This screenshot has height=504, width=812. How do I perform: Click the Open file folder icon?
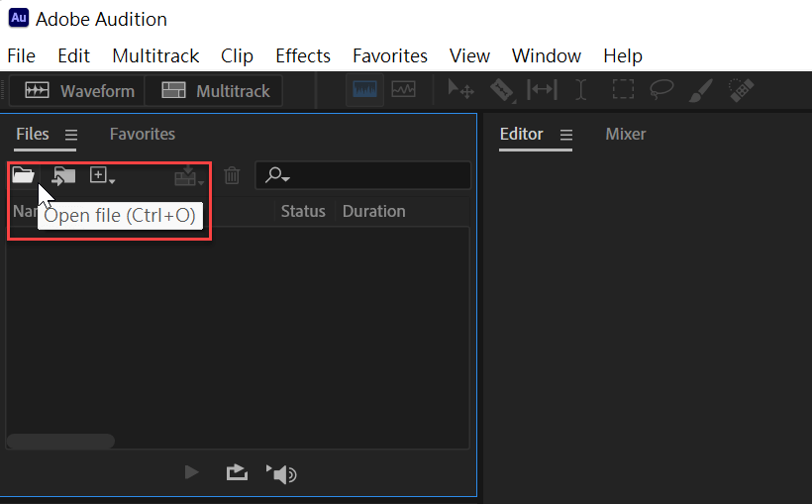pos(24,175)
